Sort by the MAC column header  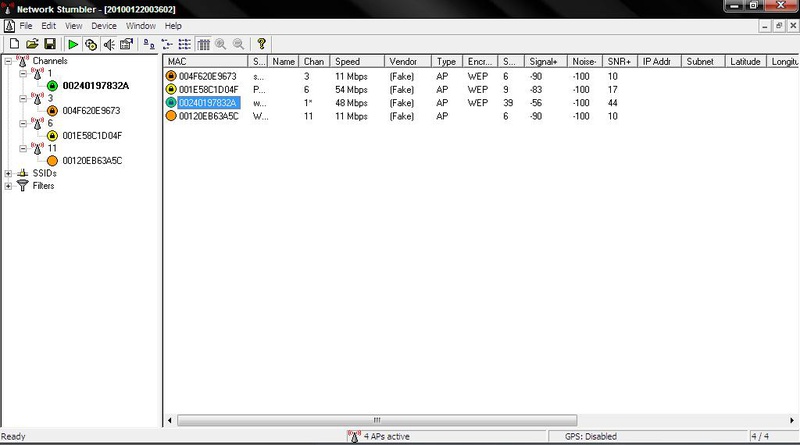(206, 61)
